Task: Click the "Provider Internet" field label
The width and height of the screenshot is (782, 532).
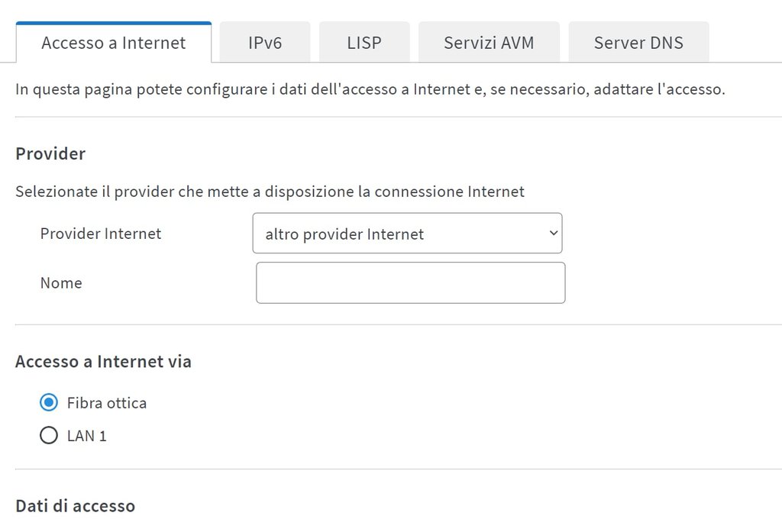Action: [101, 234]
